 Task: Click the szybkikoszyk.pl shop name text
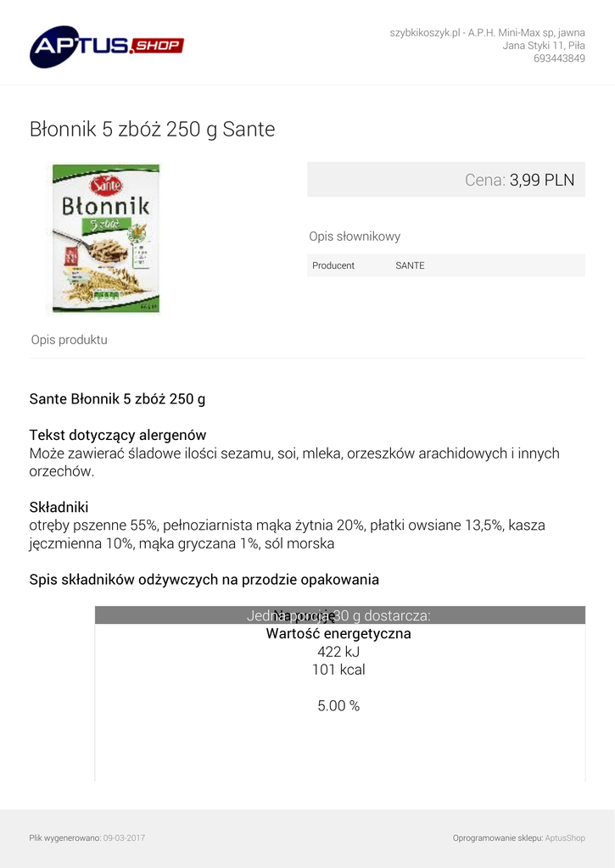[425, 32]
